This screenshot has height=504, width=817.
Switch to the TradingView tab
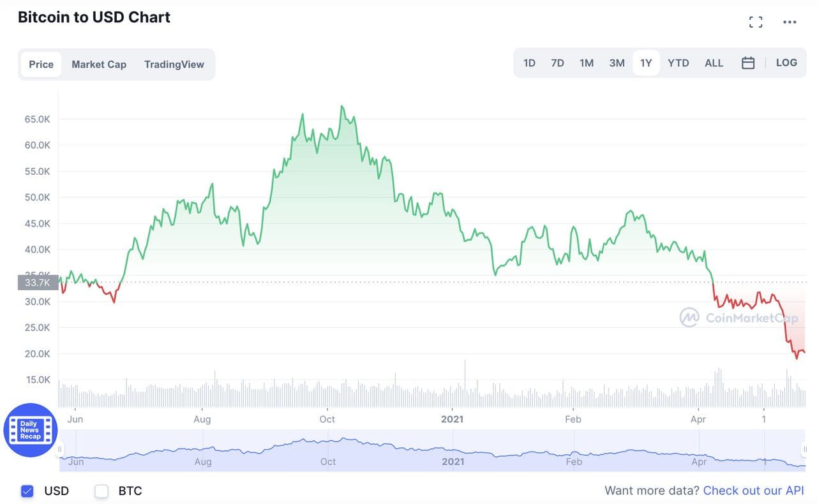tap(174, 64)
